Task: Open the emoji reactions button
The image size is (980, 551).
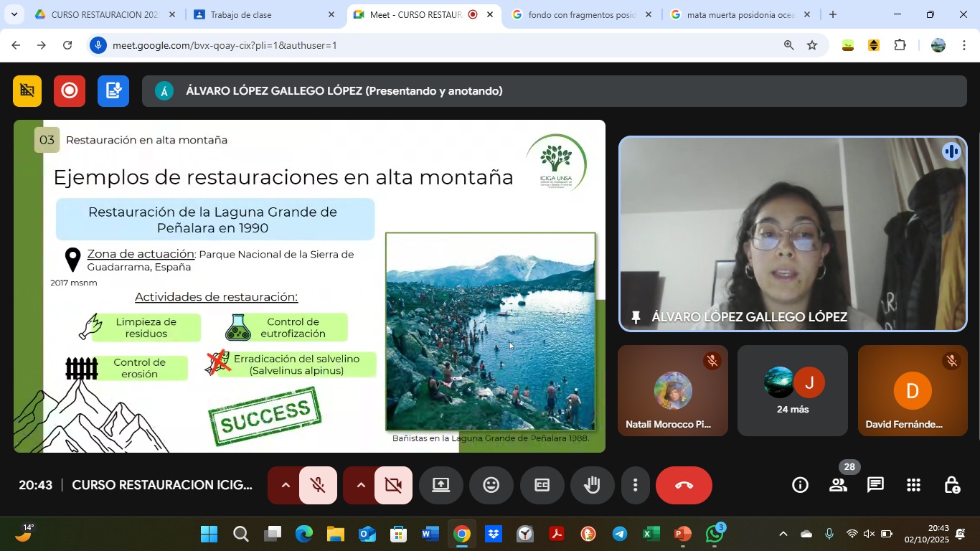Action: pyautogui.click(x=491, y=486)
